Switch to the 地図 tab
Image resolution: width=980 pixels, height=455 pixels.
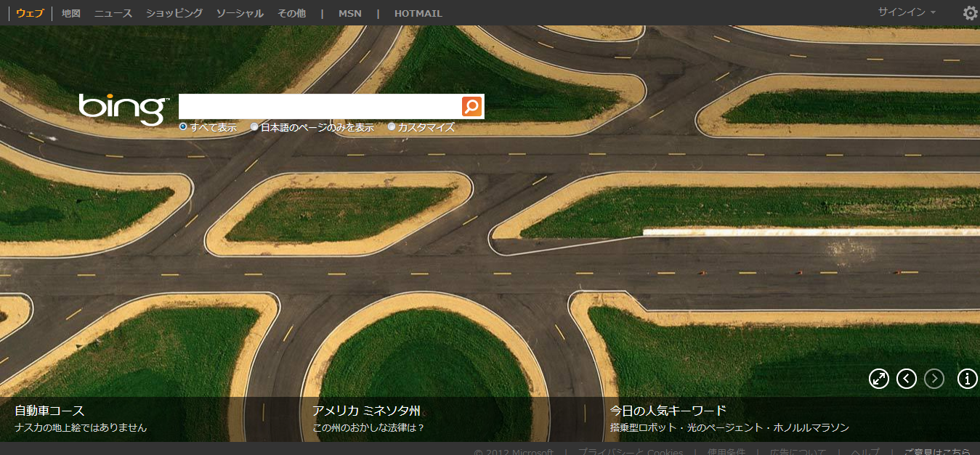(71, 13)
